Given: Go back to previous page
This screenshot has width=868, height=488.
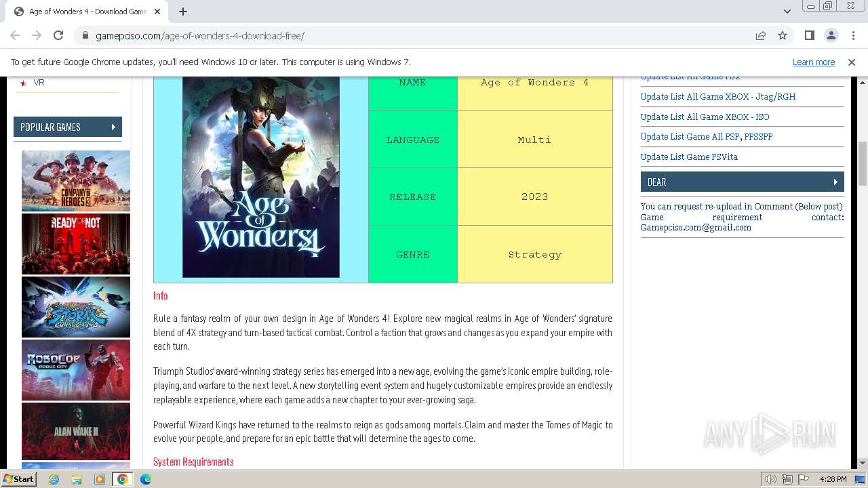Looking at the screenshot, I should pos(15,35).
